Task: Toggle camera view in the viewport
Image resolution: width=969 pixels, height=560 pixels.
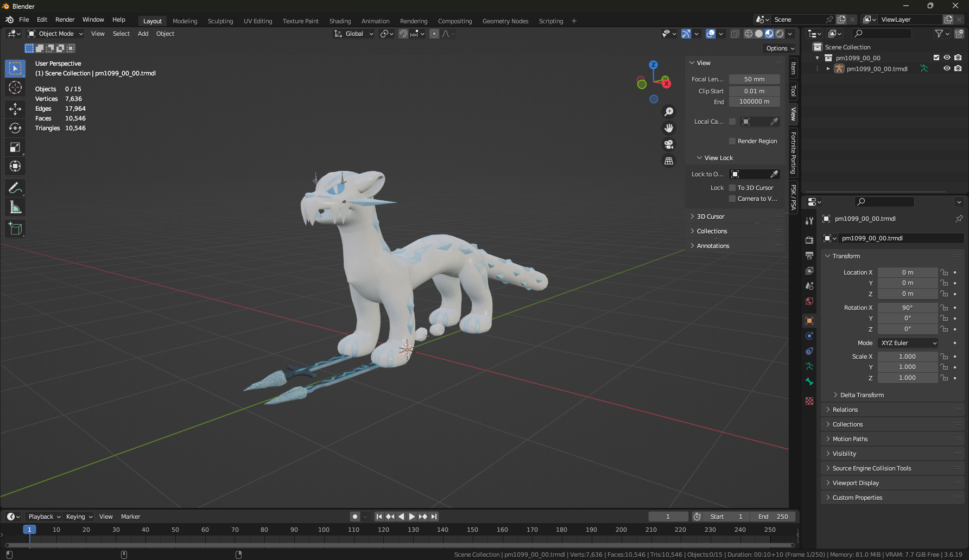Action: click(x=669, y=144)
